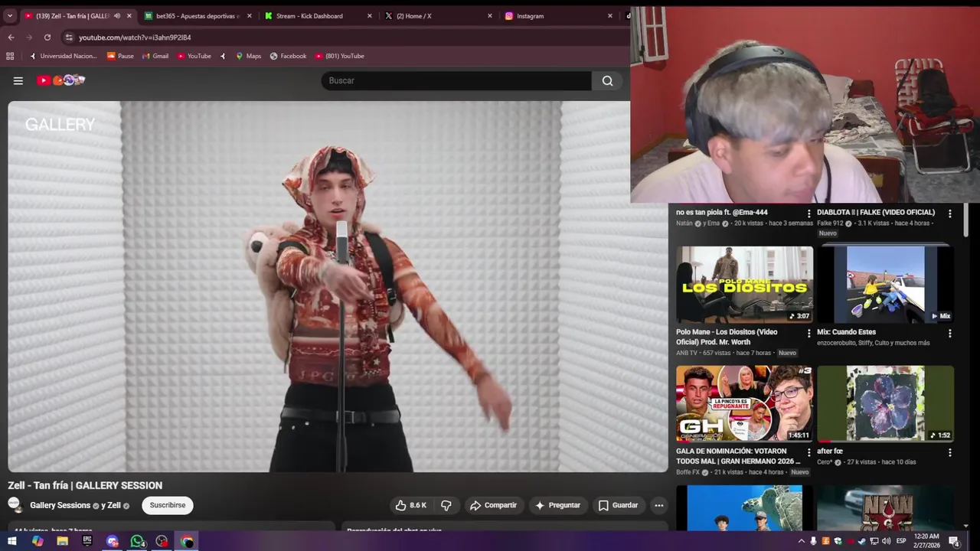Switch to the bet365 tab
Image resolution: width=980 pixels, height=551 pixels.
pyautogui.click(x=198, y=15)
